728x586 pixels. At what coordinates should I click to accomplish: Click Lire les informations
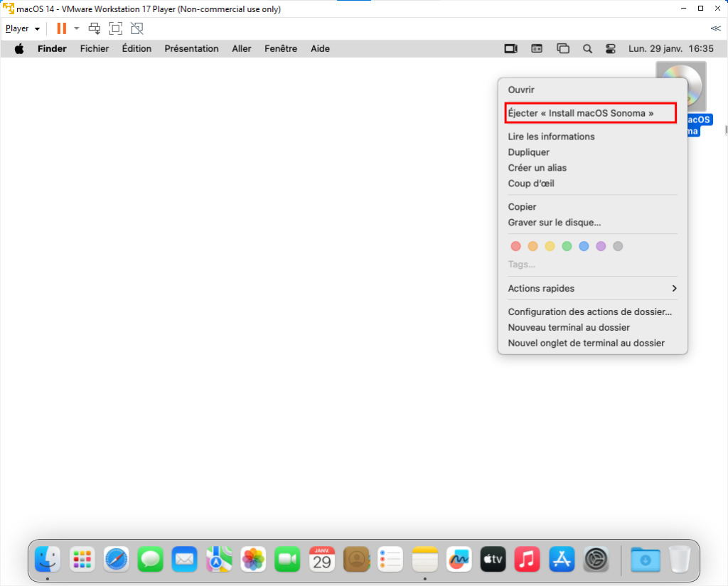pyautogui.click(x=551, y=136)
